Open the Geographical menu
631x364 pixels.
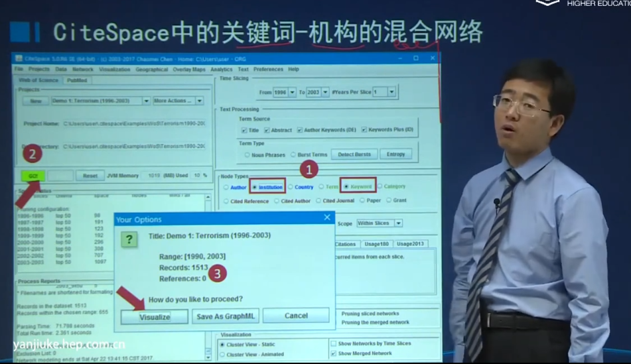tap(152, 69)
